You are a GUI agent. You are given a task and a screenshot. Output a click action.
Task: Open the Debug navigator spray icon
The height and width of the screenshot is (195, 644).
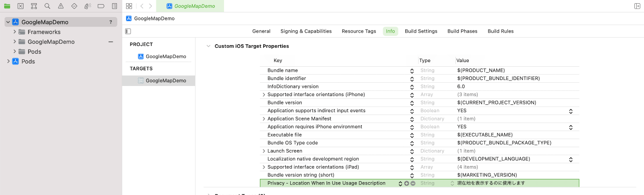click(88, 6)
